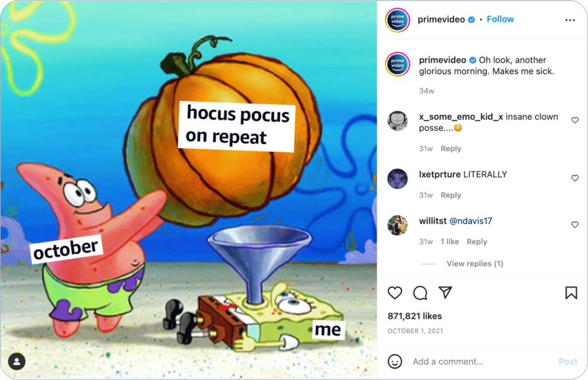Reply to the LITERALLY comment
Image resolution: width=588 pixels, height=380 pixels.
tap(451, 195)
